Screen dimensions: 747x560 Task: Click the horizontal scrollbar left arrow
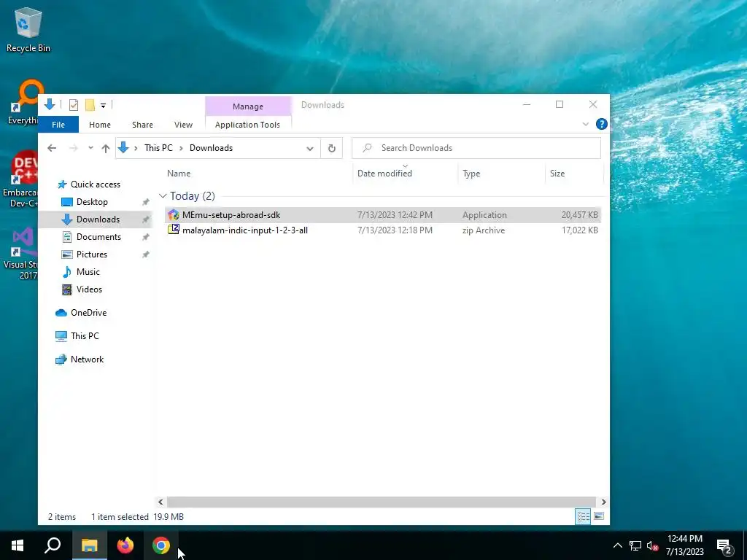160,502
